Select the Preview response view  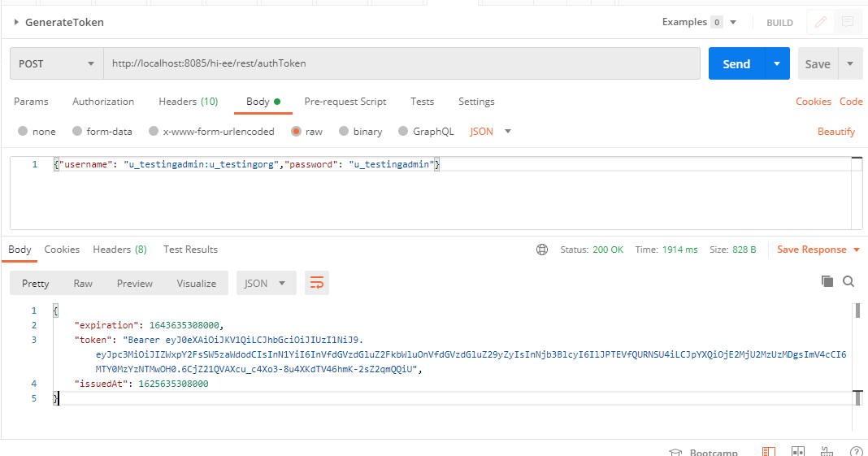[x=135, y=284]
